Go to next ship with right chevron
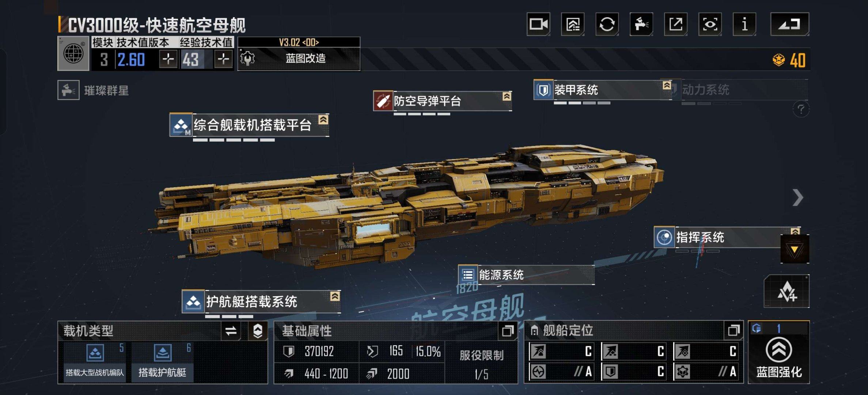The height and width of the screenshot is (395, 868). pyautogui.click(x=798, y=198)
